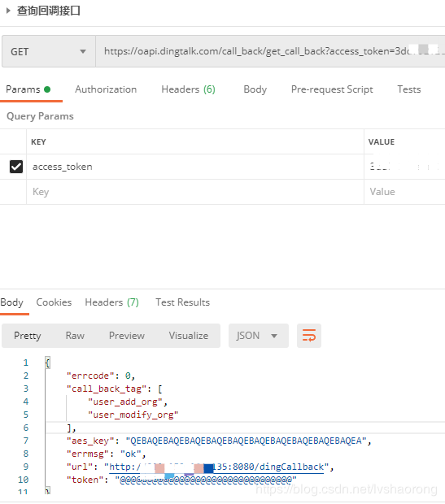Open the Test Results tab
Screen dimensions: 445x504
(182, 302)
